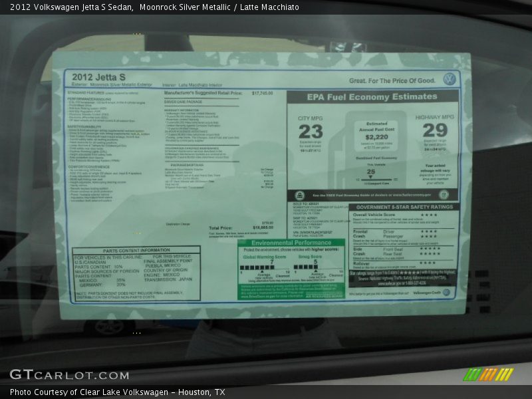Click the 'Total Price:' label
The height and width of the screenshot is (399, 532).
pos(221,228)
